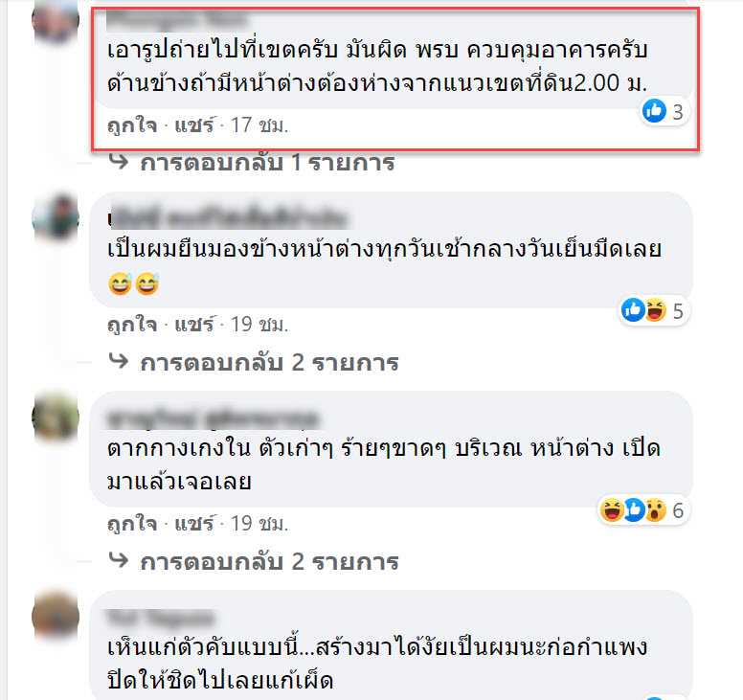743x700 pixels.
Task: Click the like reaction icon showing 3
Action: pyautogui.click(x=654, y=111)
